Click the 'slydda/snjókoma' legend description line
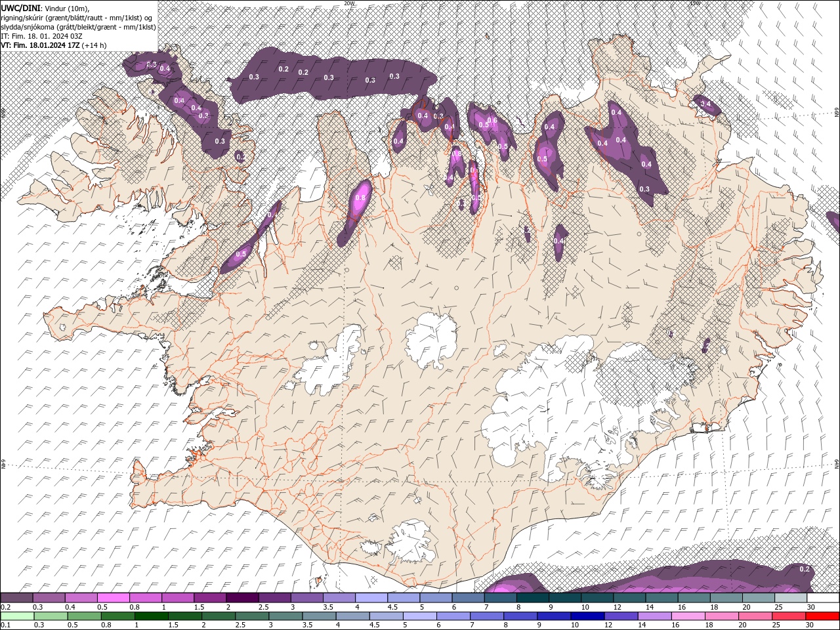This screenshot has height=630, width=840. coord(78,26)
